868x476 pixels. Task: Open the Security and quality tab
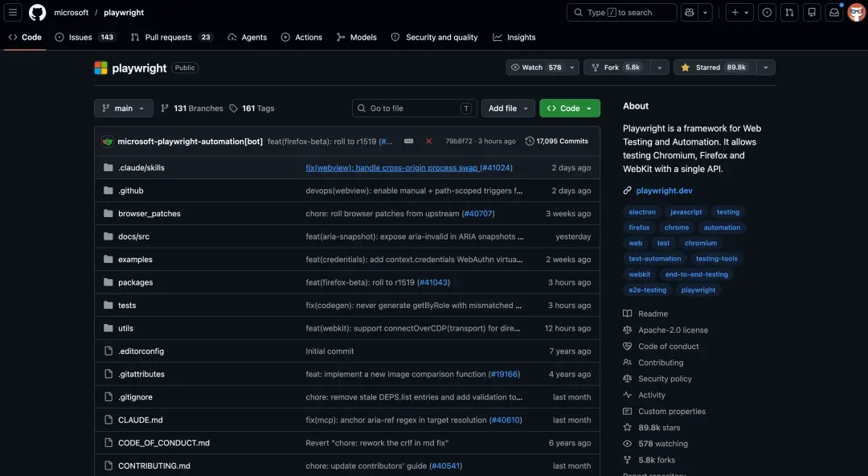[x=435, y=37]
